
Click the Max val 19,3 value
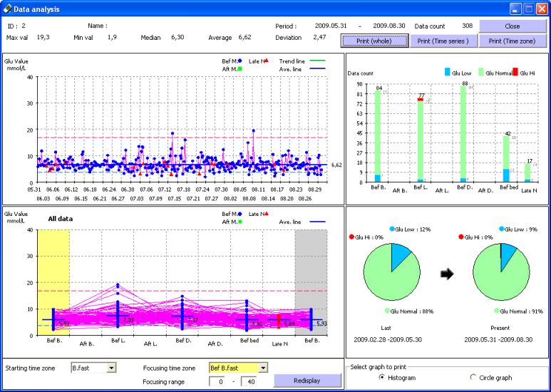coord(43,37)
